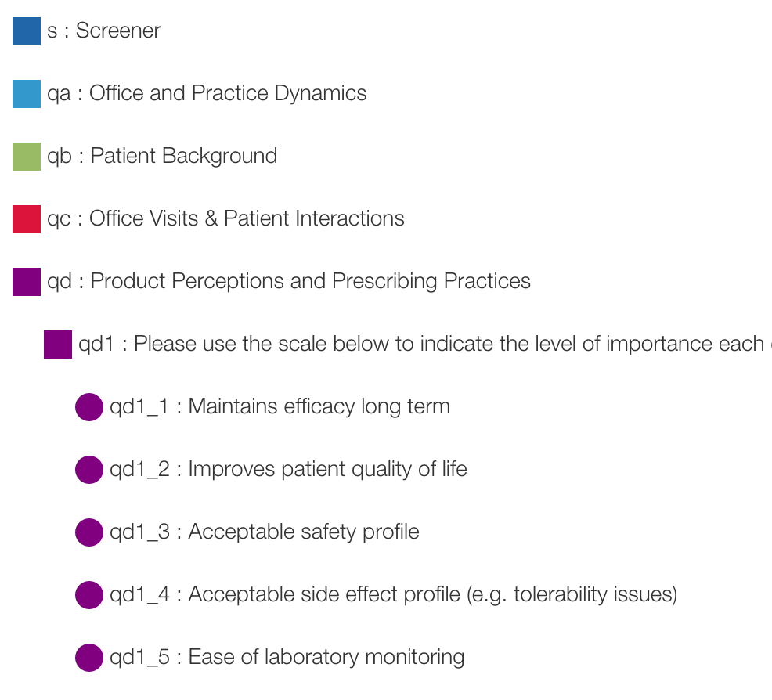Click the purple circle beside qd1_3
Viewport: 772px width, 700px height.
pyautogui.click(x=89, y=532)
